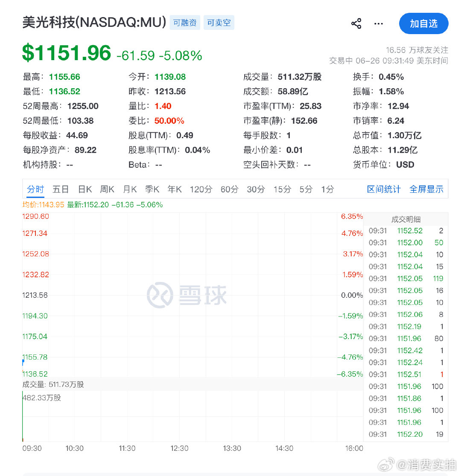The width and height of the screenshot is (461, 476).
Task: Click the 每股收益 value 44.69
Action: click(x=77, y=135)
